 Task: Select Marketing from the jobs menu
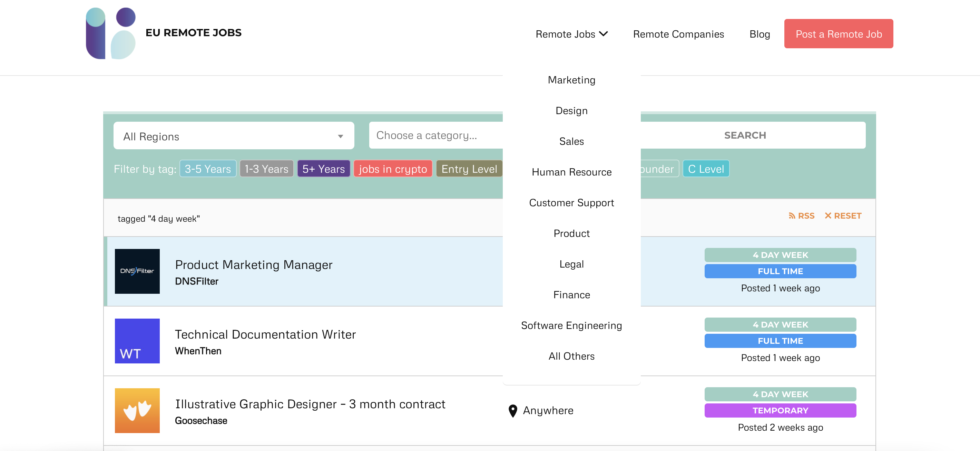571,80
